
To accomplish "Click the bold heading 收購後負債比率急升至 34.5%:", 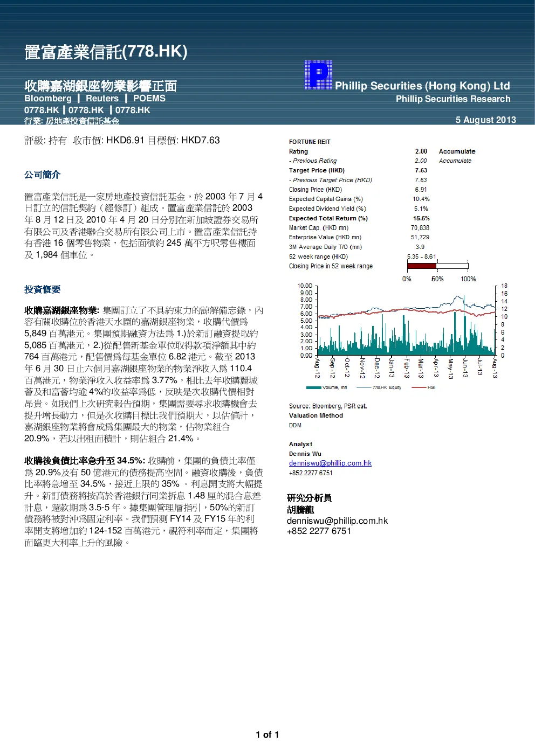I will click(x=85, y=461).
